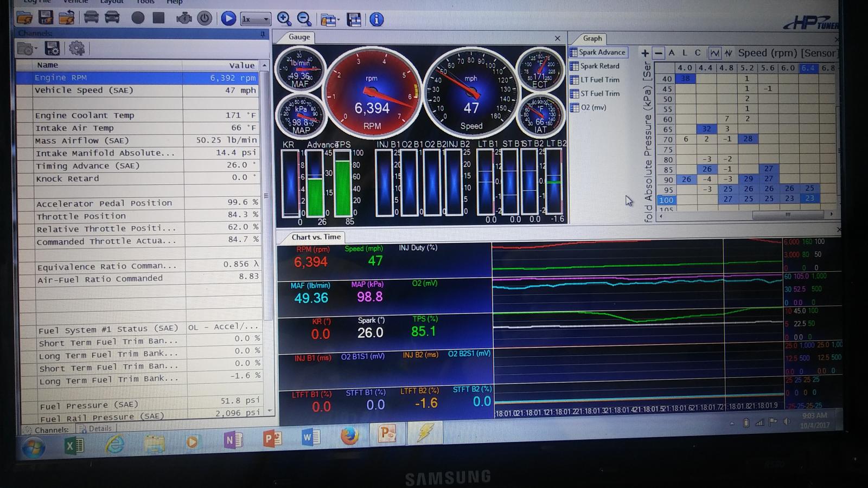Screen dimensions: 868x488
Task: Select Spark Retard in the graph list
Action: (x=595, y=66)
